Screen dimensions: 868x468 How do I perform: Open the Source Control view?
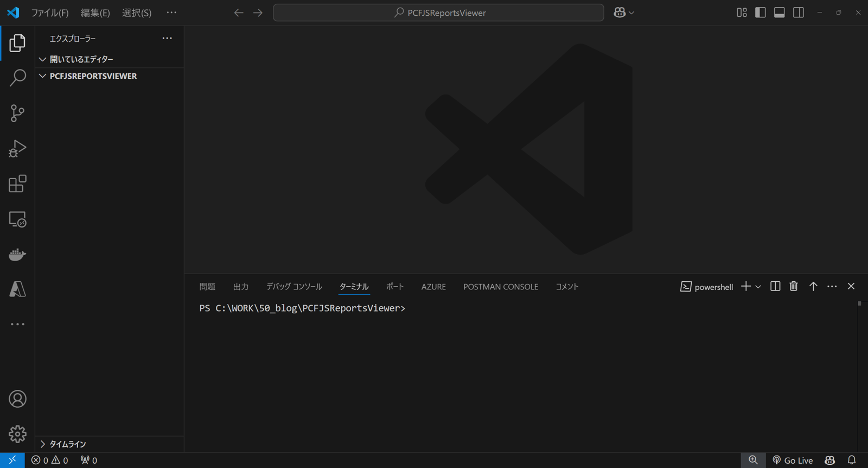[17, 113]
